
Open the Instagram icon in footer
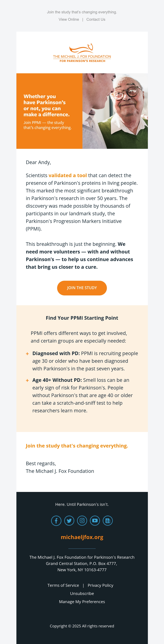[82, 521]
